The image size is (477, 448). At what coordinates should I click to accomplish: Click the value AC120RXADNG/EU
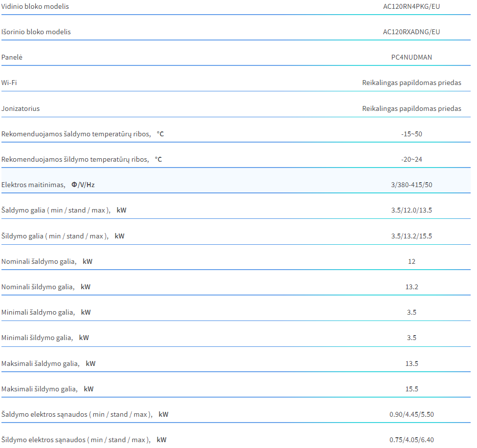[x=412, y=32]
